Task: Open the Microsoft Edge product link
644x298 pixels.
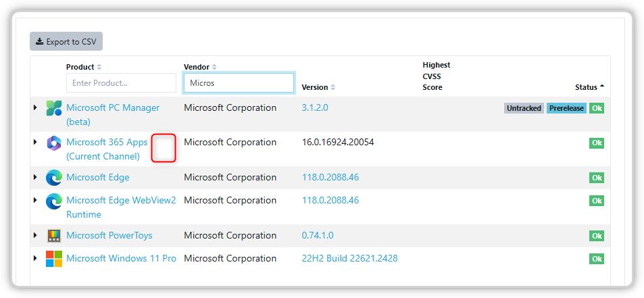Action: [x=98, y=177]
